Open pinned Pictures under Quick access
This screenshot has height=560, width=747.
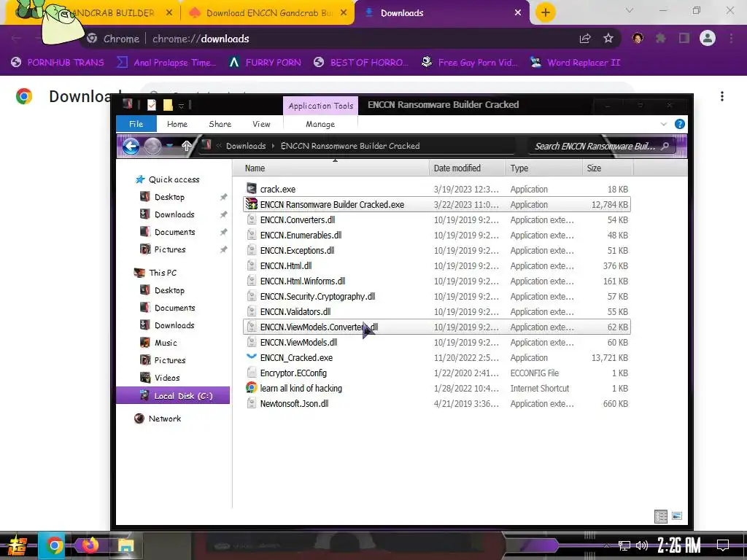tap(169, 249)
